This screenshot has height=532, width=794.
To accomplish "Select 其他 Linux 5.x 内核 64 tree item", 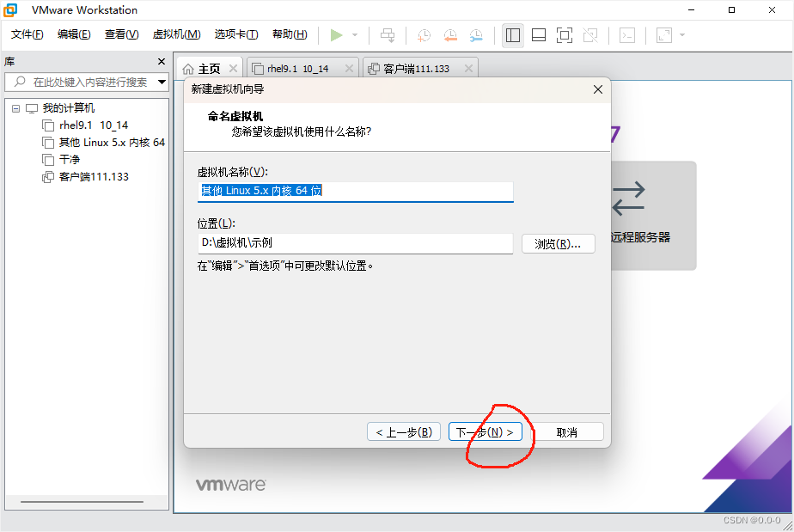I will pyautogui.click(x=112, y=143).
